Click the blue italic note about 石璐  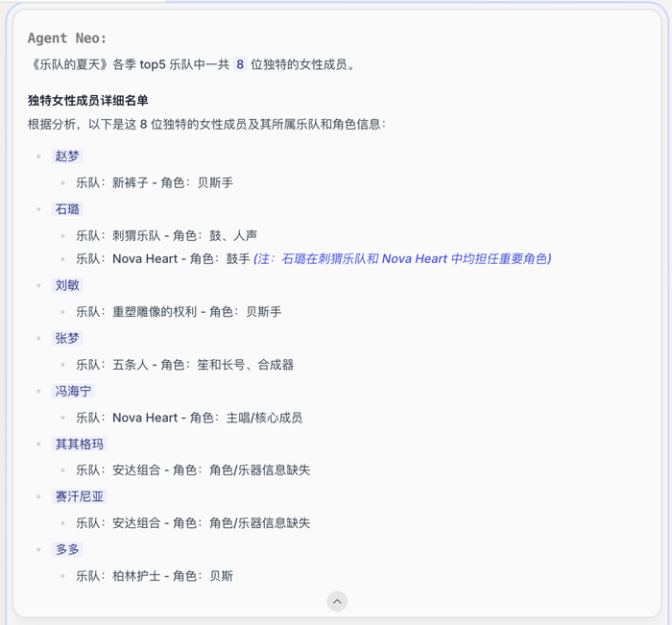point(402,258)
